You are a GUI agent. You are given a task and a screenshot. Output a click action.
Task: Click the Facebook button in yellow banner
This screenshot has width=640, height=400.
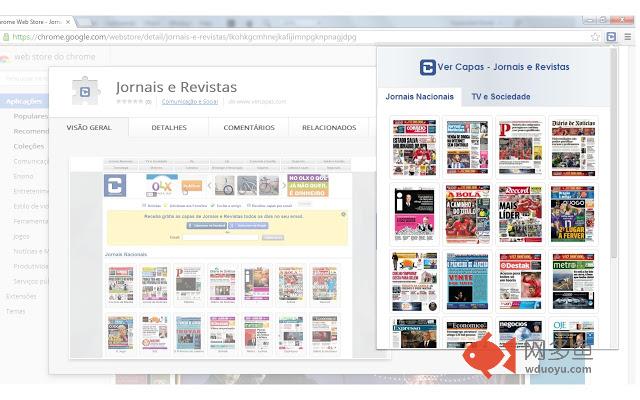tap(207, 226)
